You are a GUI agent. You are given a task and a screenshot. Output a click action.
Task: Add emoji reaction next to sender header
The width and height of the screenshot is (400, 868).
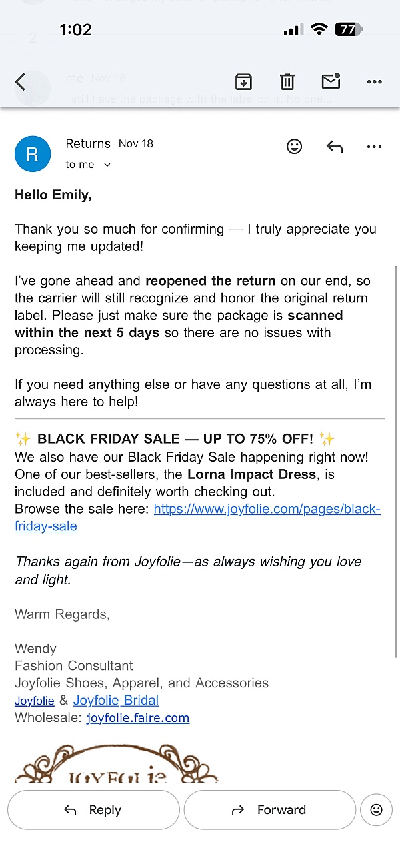[294, 147]
